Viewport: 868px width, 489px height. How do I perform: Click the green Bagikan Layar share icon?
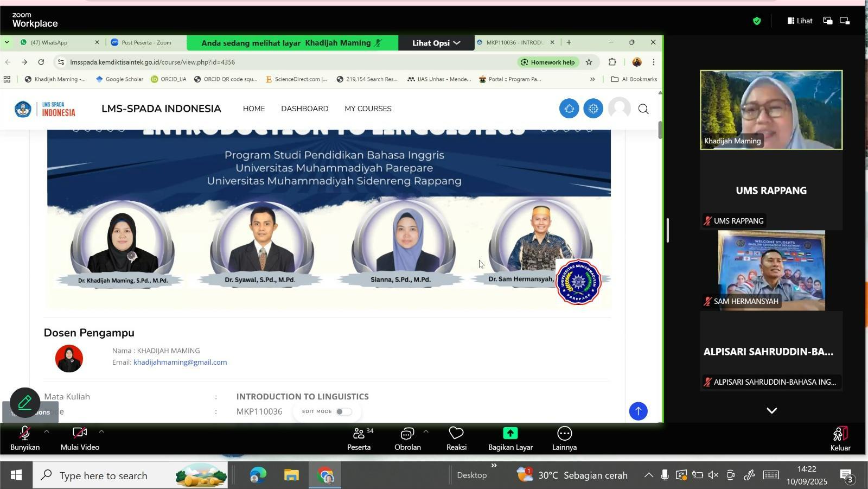510,433
